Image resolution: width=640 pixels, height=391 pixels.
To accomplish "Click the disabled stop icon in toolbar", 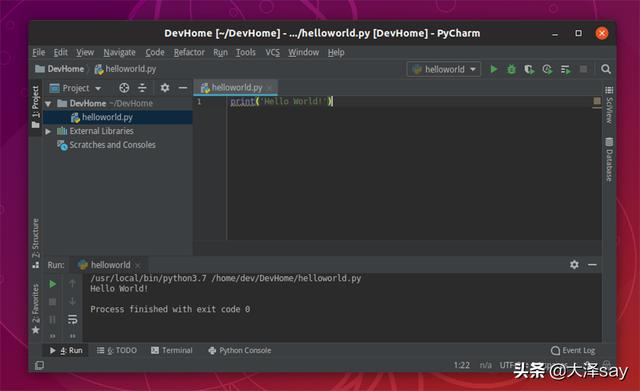I will pos(583,69).
